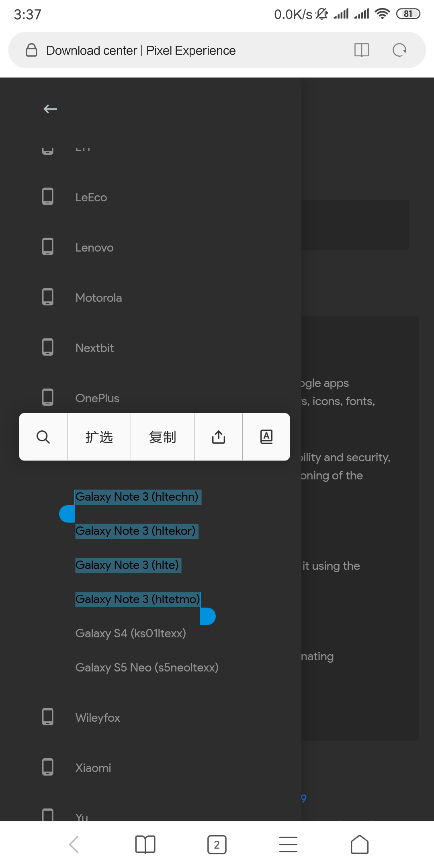Open Galaxy S5 Neo (s5neoltexx) link
This screenshot has width=434, height=868.
[x=147, y=667]
